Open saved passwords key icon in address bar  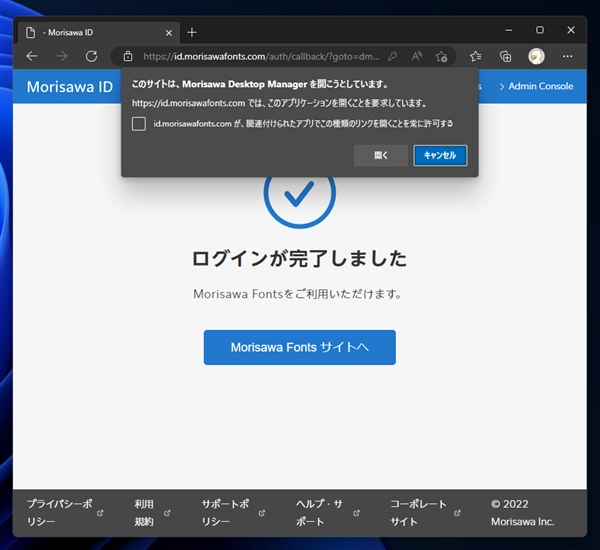pos(392,57)
